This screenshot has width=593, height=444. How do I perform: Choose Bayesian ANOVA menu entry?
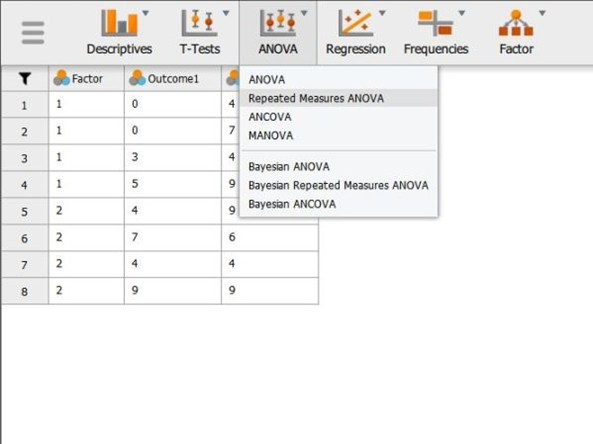coord(339,166)
